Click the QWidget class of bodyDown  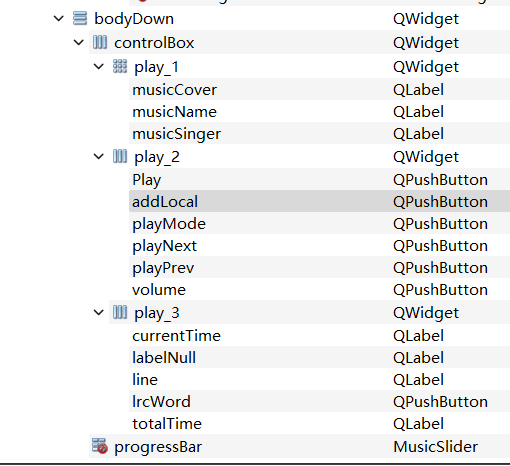point(426,19)
